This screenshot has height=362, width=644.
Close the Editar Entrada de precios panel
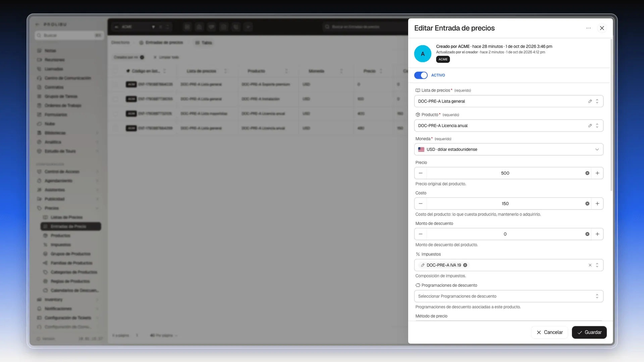602,28
